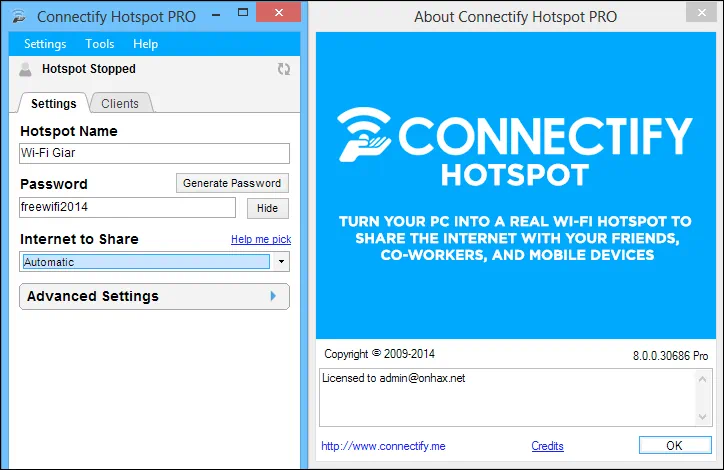Click Generate Password button
The image size is (724, 470).
pos(232,183)
